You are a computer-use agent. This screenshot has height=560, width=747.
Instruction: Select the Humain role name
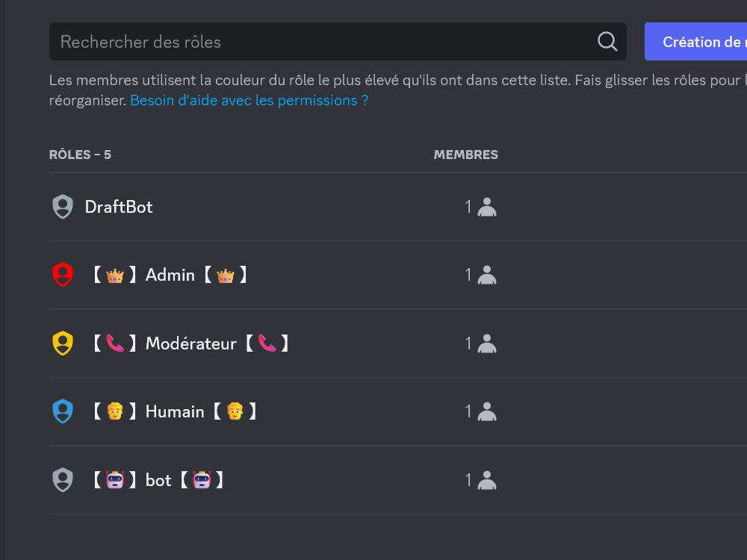[x=174, y=411]
